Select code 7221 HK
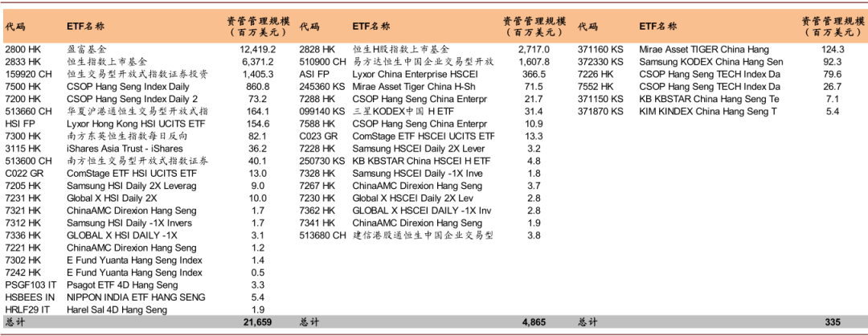This screenshot has width=868, height=336. (x=23, y=248)
